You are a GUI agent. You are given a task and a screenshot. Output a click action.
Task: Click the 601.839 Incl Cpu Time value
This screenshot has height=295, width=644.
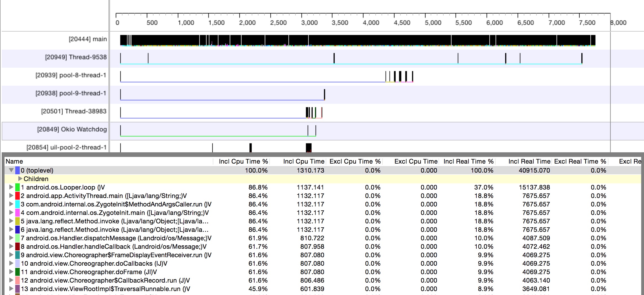312,289
